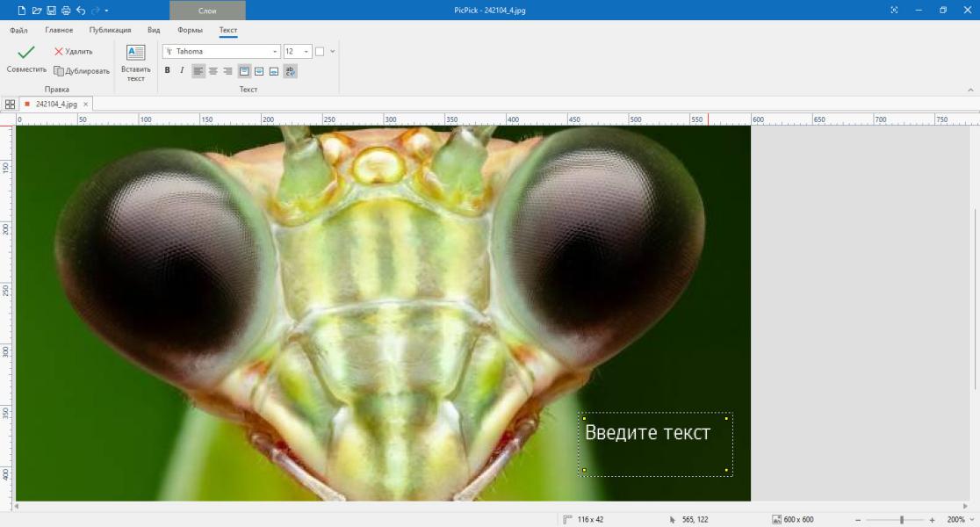Click the Undo arrow icon
The width and height of the screenshot is (980, 527).
[81, 11]
